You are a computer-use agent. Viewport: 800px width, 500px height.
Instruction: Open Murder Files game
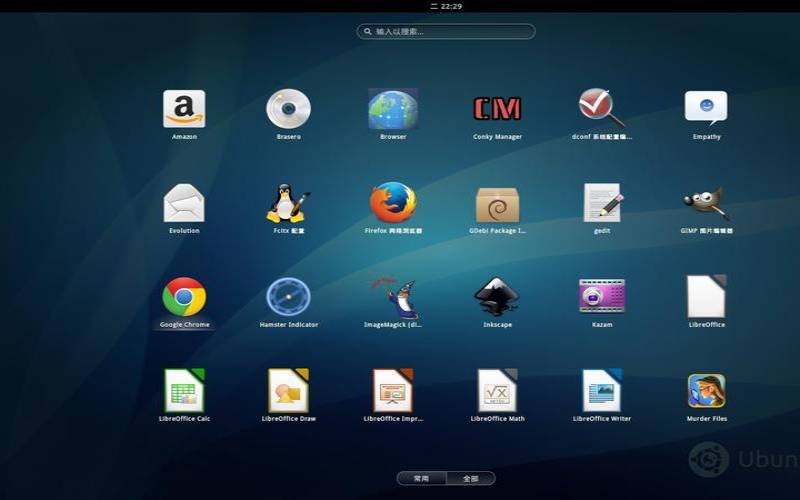[x=707, y=391]
